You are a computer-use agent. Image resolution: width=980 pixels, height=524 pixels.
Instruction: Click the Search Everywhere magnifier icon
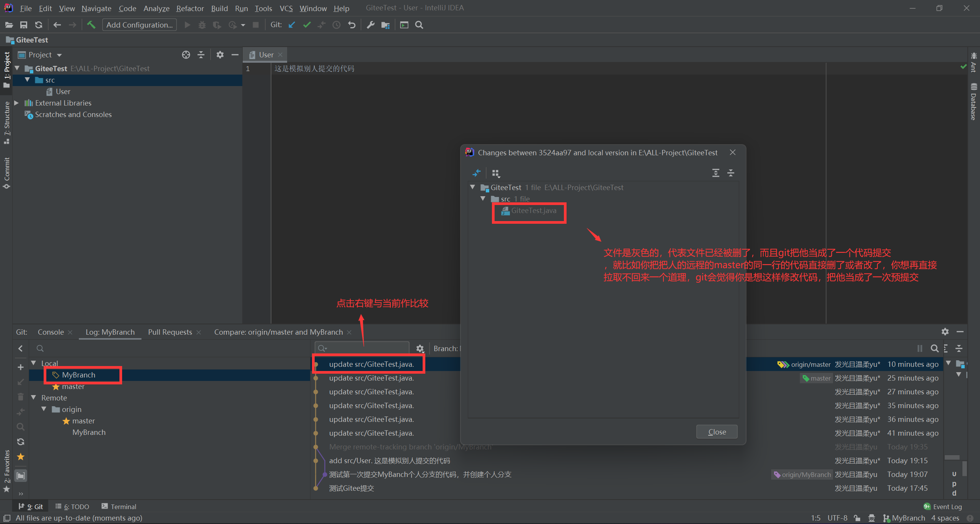(x=419, y=25)
